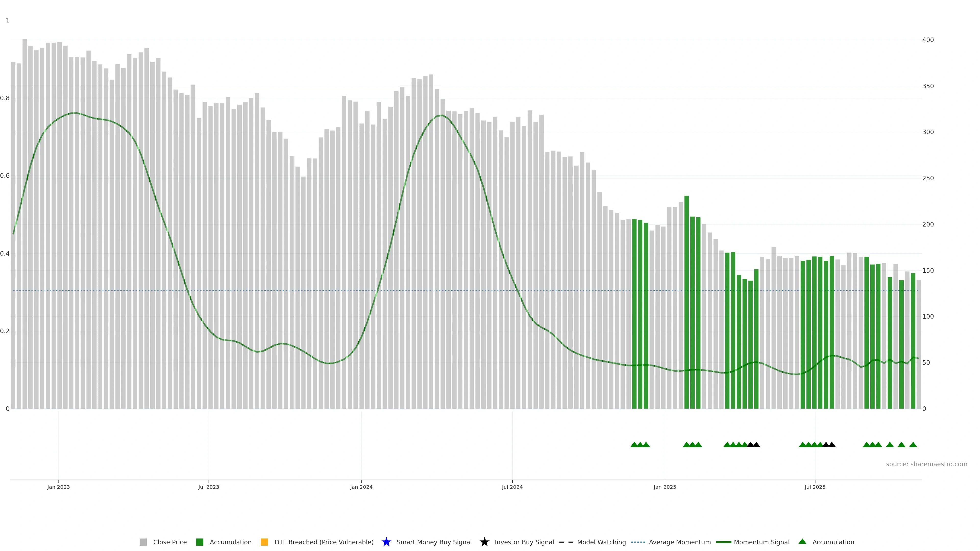Click the Smart Money Buy Signal legend label
This screenshot has width=980, height=551.
point(434,542)
